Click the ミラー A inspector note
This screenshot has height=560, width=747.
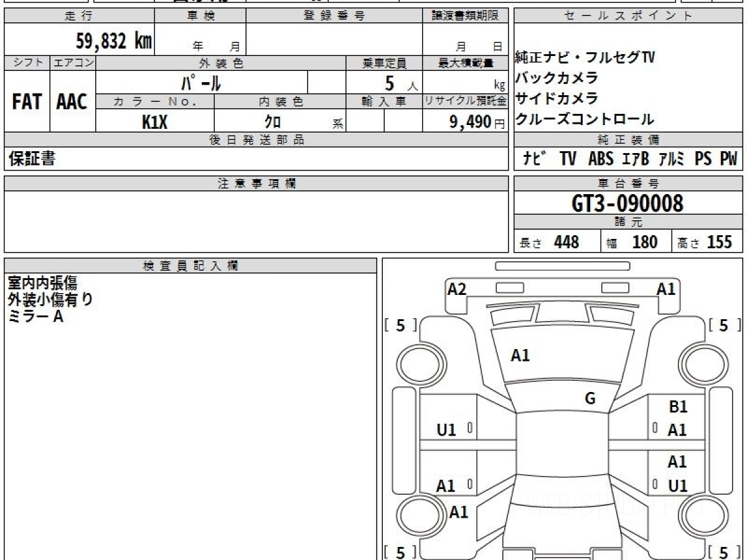[x=35, y=317]
